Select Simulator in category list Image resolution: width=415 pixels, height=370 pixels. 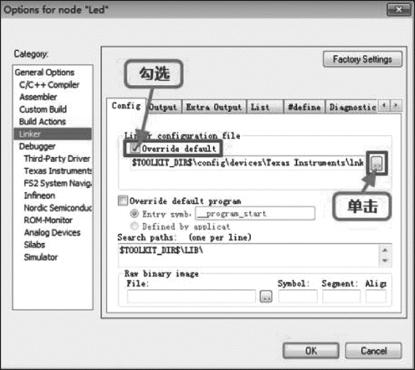tap(41, 257)
